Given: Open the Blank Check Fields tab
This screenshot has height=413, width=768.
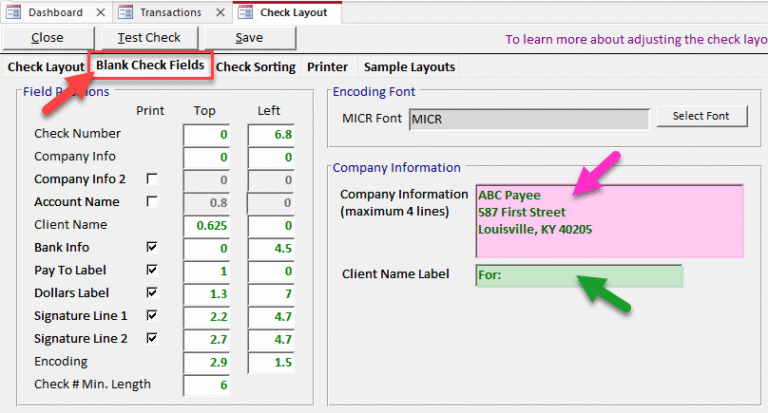Looking at the screenshot, I should (x=150, y=65).
